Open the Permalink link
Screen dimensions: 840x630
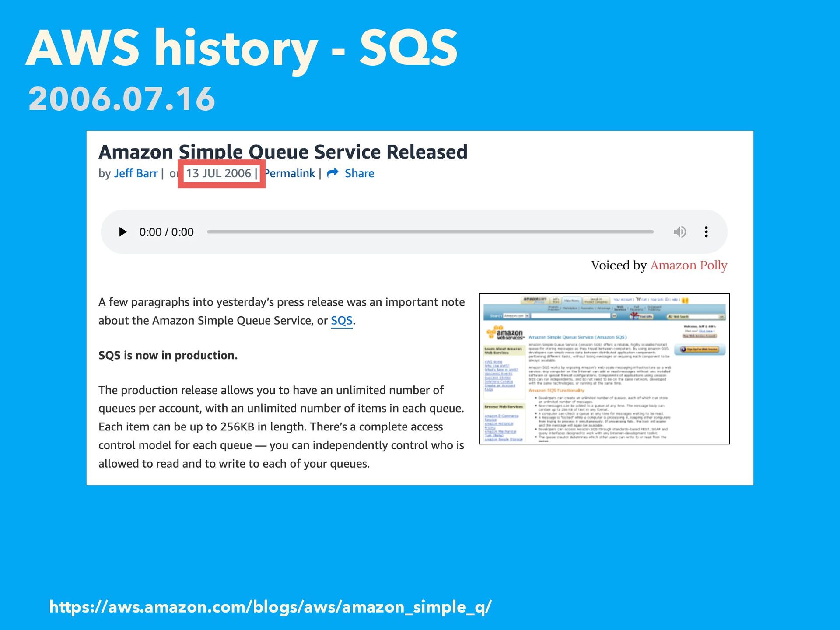pos(290,174)
